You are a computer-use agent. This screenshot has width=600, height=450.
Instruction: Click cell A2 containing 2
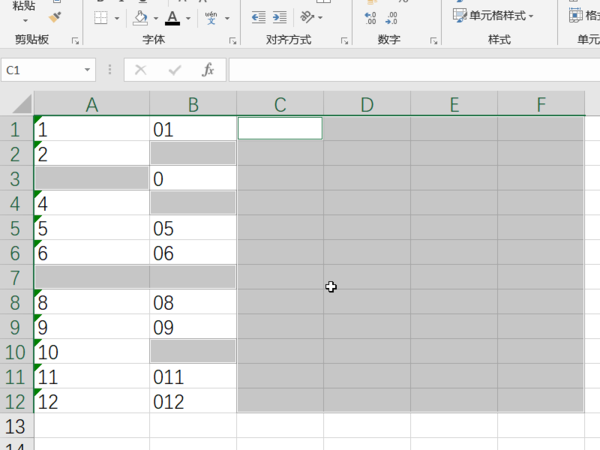point(92,153)
